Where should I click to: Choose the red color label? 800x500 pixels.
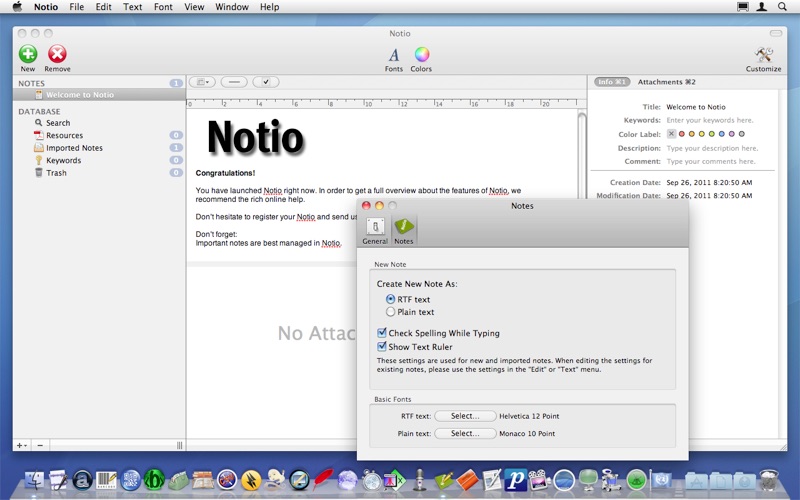click(682, 134)
